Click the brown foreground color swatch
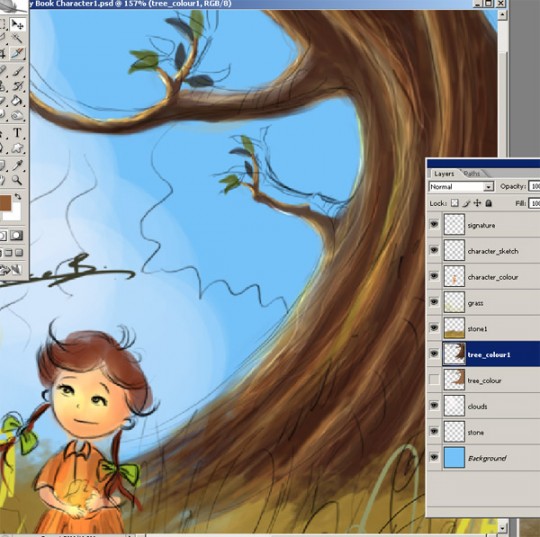The height and width of the screenshot is (537, 540). coord(5,203)
